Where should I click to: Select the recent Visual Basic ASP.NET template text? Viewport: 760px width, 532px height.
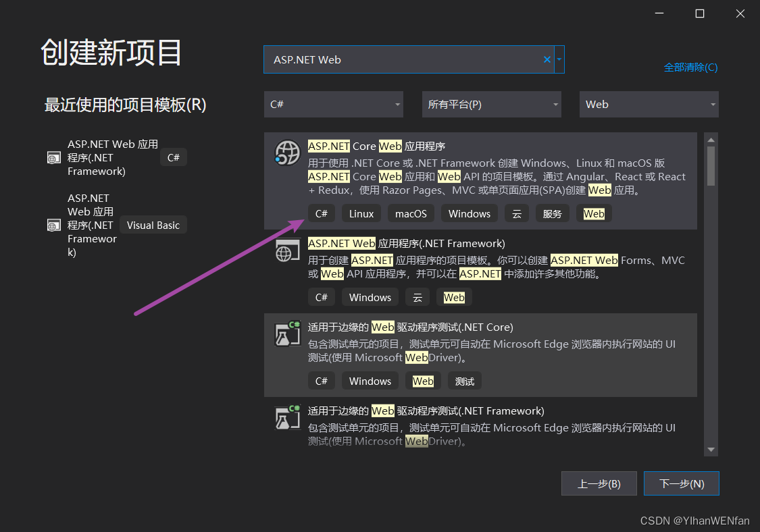click(x=92, y=225)
